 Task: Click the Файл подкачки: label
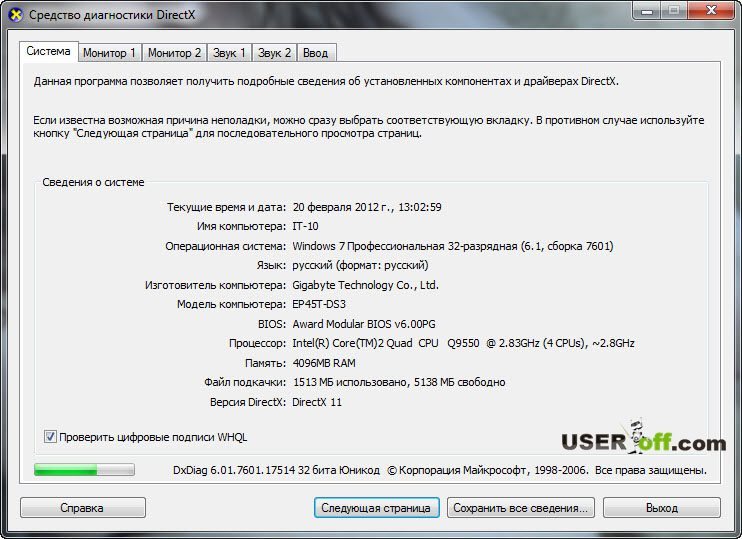coord(245,382)
